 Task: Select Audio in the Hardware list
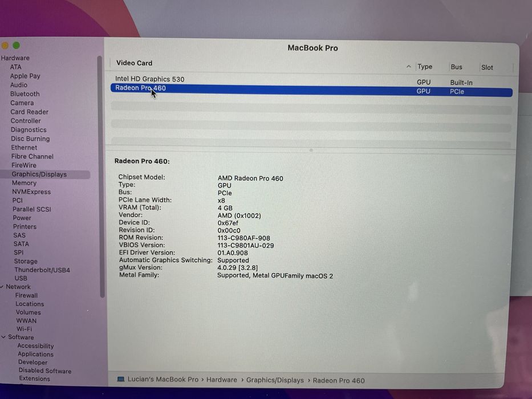point(19,85)
